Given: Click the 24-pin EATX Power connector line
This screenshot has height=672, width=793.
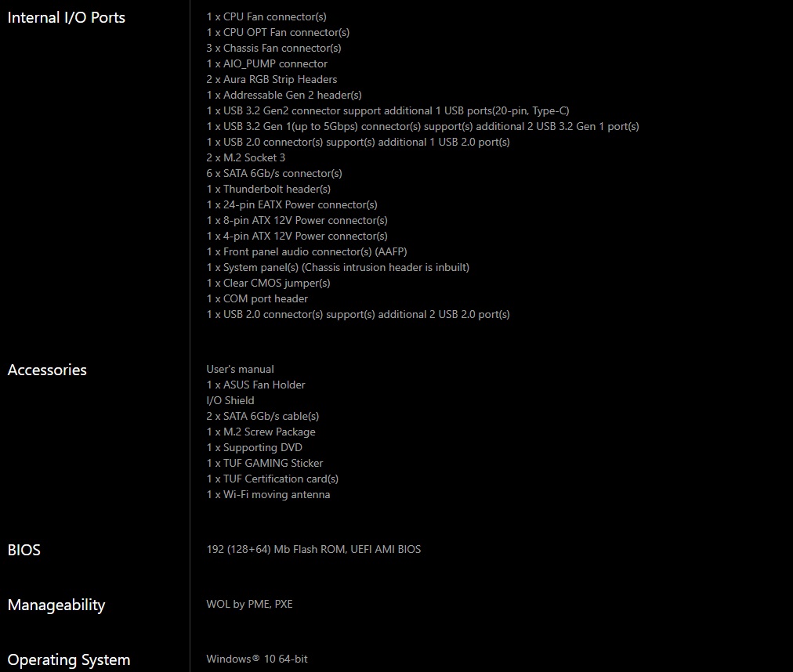Looking at the screenshot, I should (x=292, y=204).
